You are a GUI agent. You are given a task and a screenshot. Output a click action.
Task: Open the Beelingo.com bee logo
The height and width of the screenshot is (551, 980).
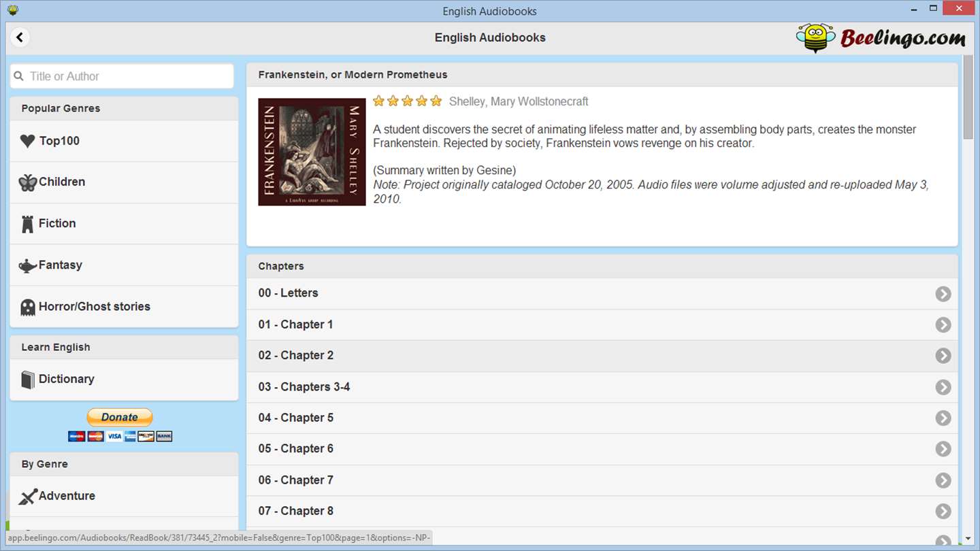pos(881,38)
